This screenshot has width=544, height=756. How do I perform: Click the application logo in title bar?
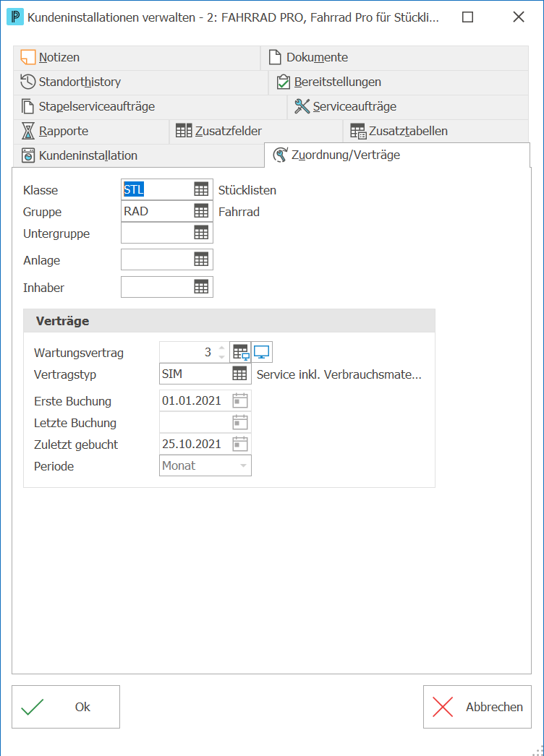15,17
